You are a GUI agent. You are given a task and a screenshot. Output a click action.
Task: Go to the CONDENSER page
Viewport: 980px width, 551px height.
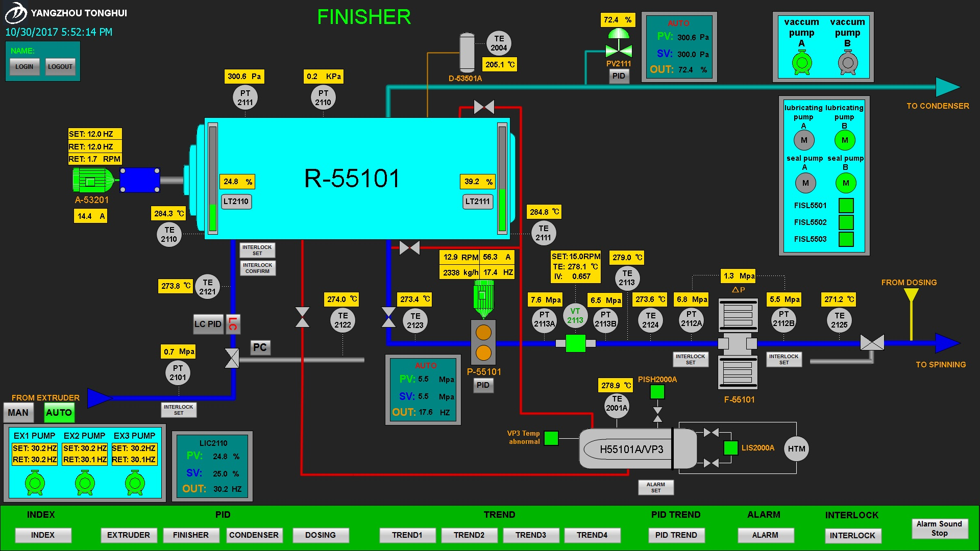coord(254,535)
